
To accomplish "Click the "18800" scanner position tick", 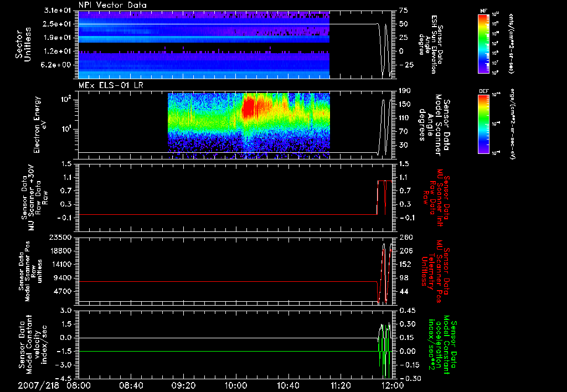I will [60, 251].
